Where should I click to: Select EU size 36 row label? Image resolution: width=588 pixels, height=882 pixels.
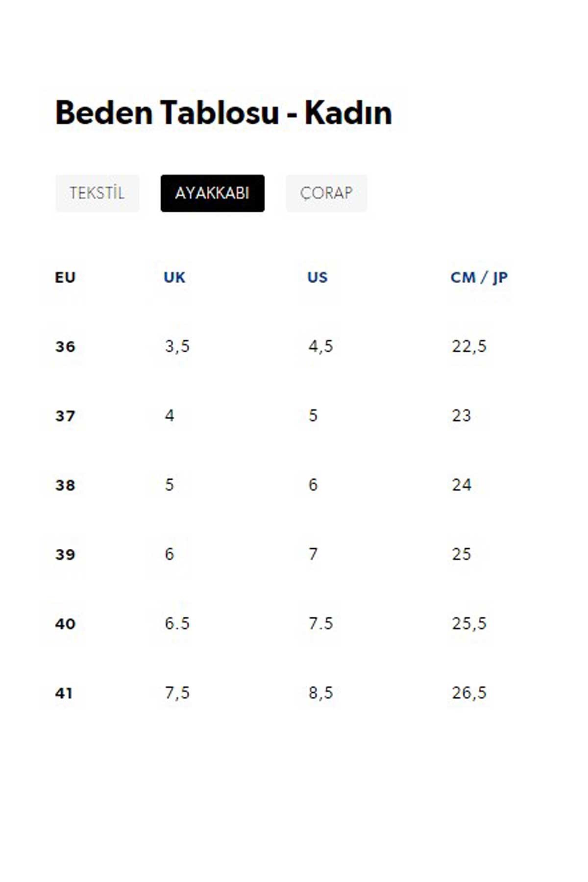[65, 347]
